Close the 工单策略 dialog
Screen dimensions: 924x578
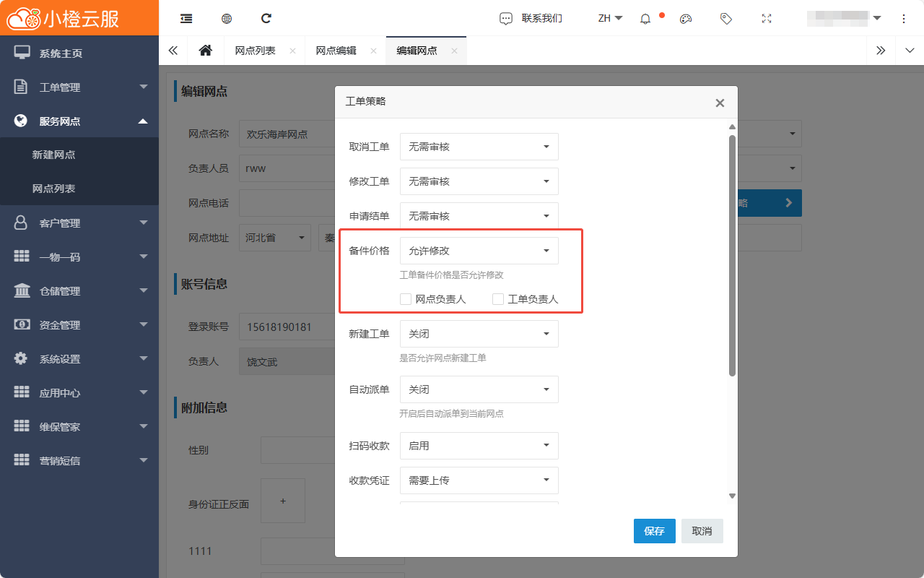(720, 103)
